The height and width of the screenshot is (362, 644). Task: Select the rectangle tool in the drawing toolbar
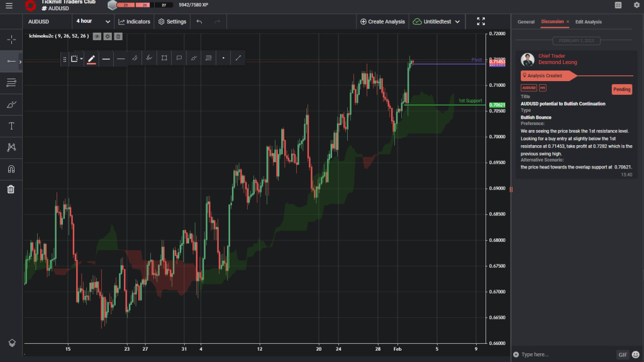(x=164, y=58)
